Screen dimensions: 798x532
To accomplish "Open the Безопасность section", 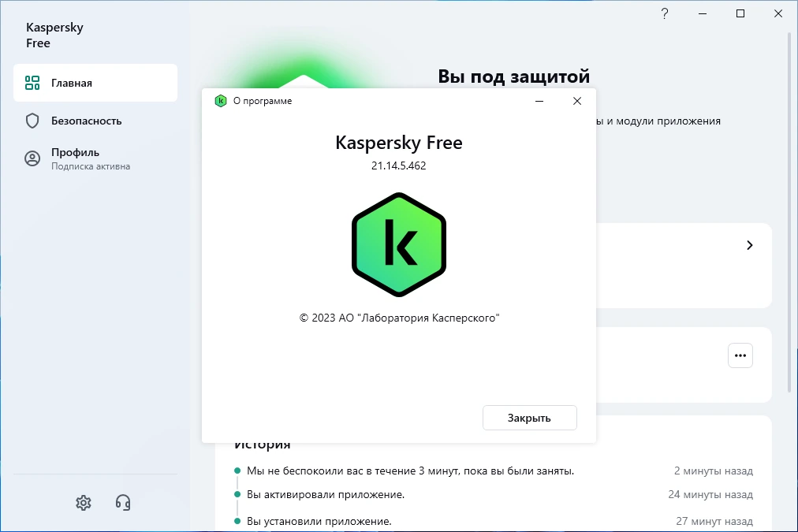I will point(95,121).
